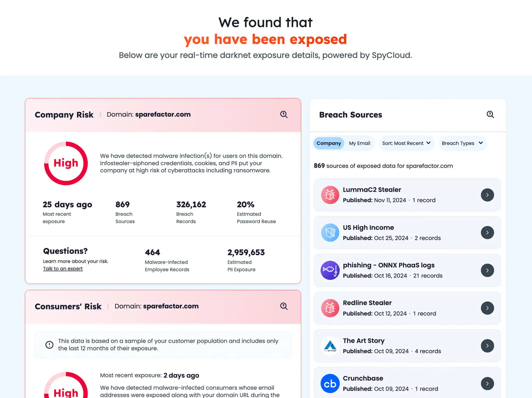Open US High Income details arrow

(487, 232)
